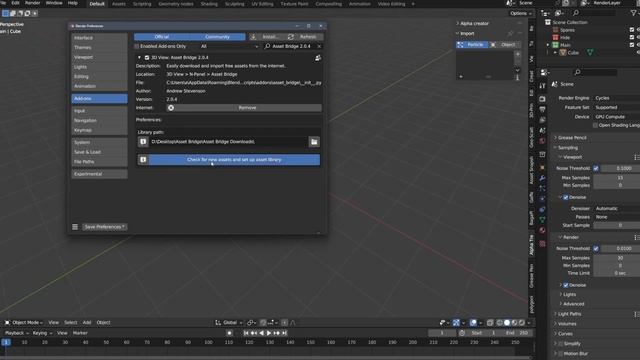Open the Render Engine Cycles dropdown

pyautogui.click(x=616, y=98)
